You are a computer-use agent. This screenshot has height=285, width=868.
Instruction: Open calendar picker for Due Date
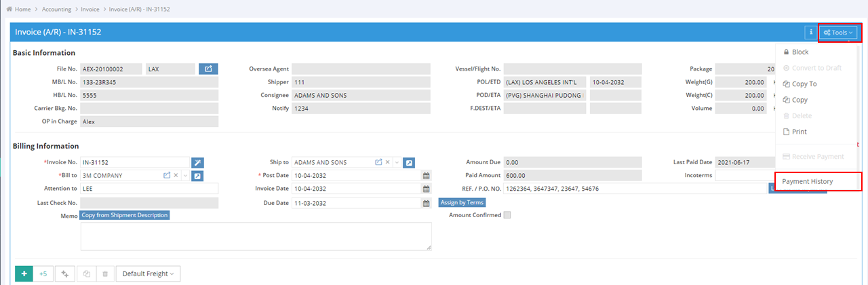[x=426, y=203]
